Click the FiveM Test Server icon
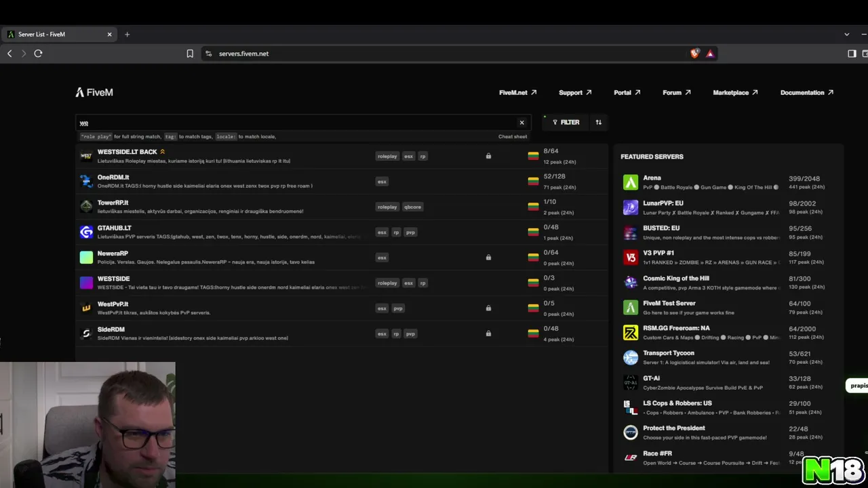Viewport: 868px width, 488px height. (631, 307)
